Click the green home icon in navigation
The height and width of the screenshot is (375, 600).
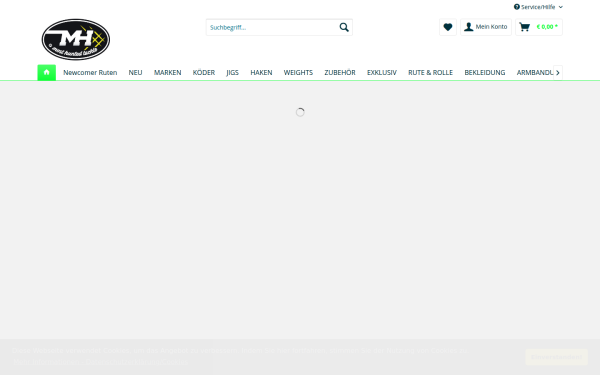(46, 72)
